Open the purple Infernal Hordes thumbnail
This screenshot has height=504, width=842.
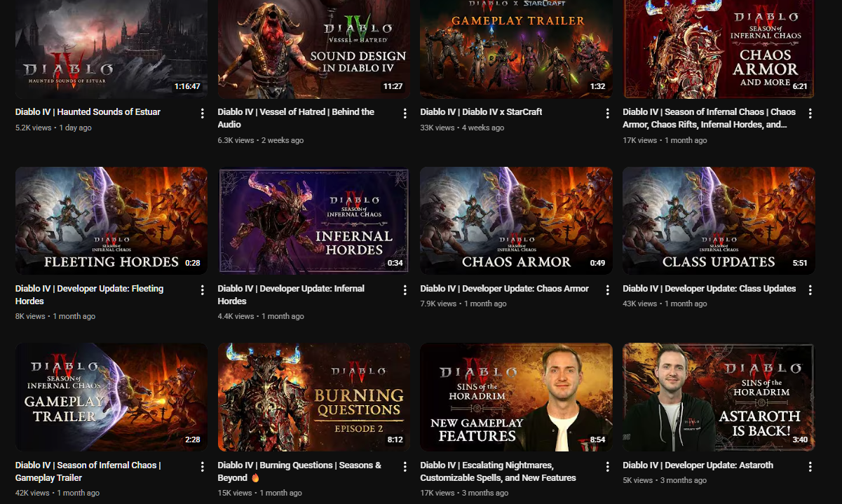314,221
